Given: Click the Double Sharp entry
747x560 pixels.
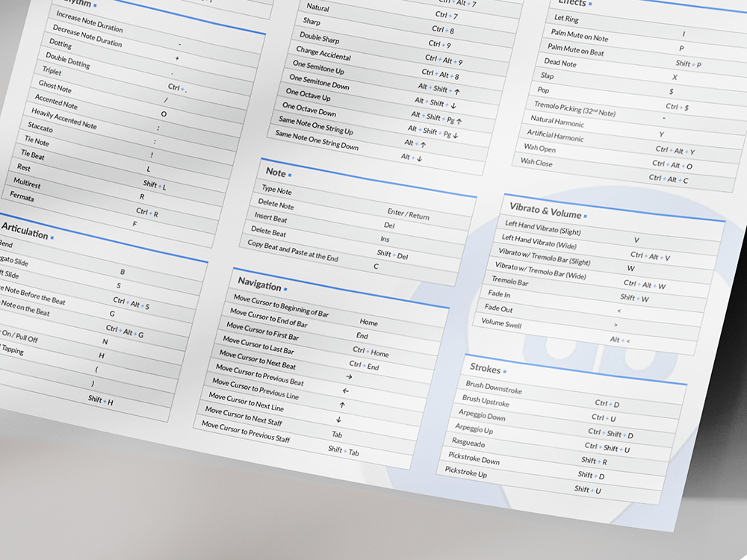Looking at the screenshot, I should [320, 37].
